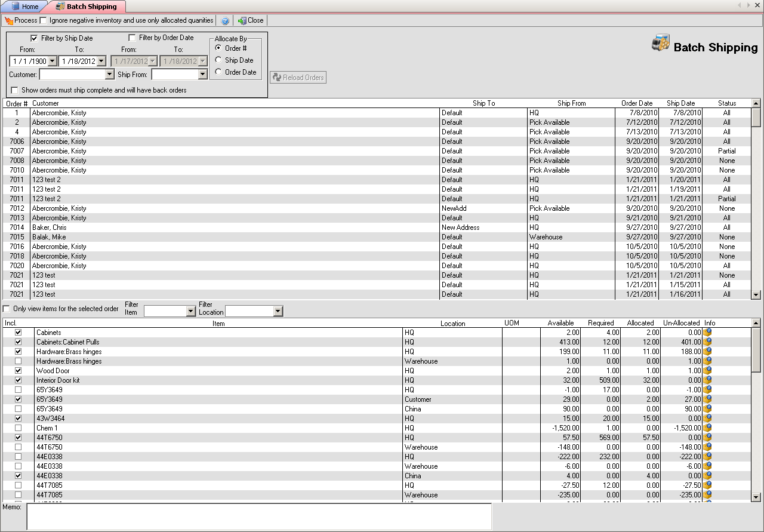Image resolution: width=764 pixels, height=532 pixels.
Task: Click inside the Memo text field
Action: (259, 516)
